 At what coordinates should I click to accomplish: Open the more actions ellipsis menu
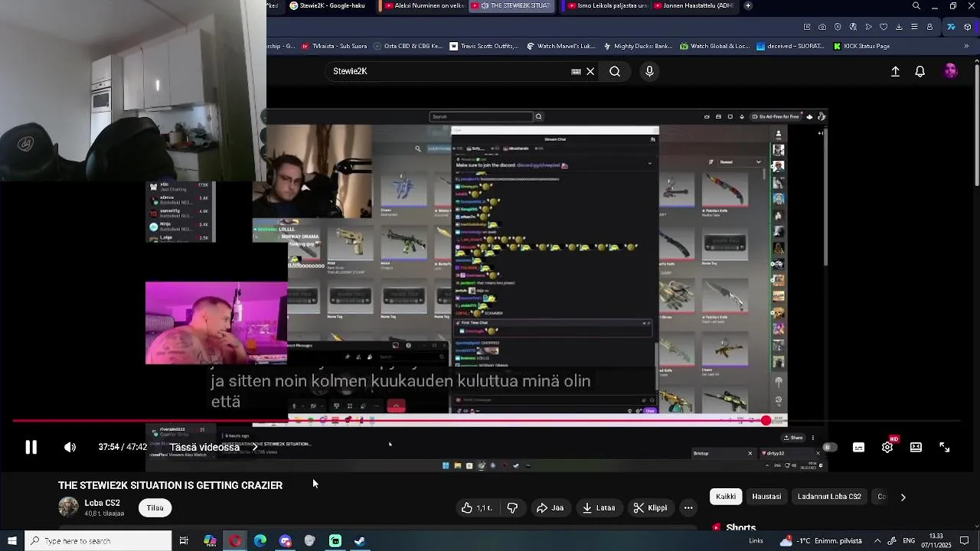click(688, 508)
